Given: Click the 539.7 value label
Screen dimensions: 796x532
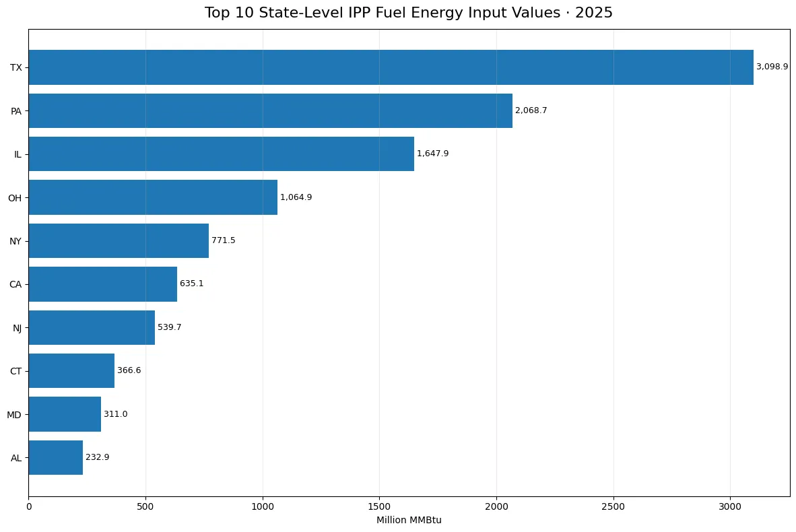Looking at the screenshot, I should tap(170, 327).
